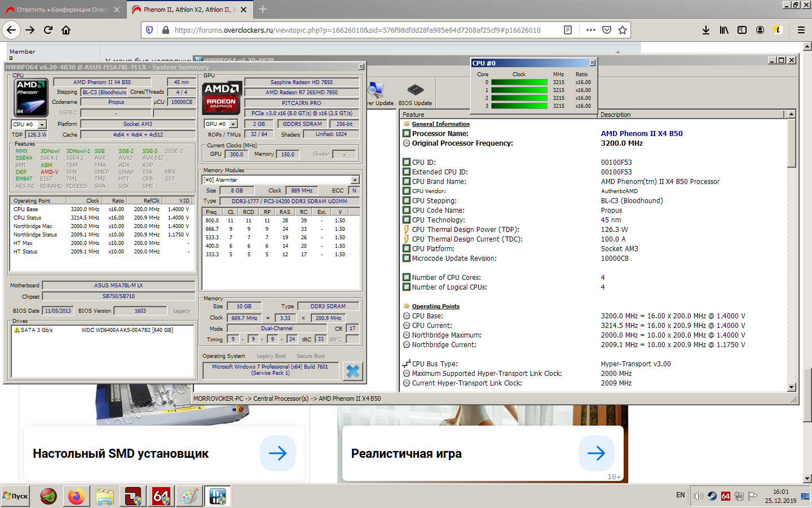Click the AMD Radeon Graphics logo
812x508 pixels.
(x=223, y=98)
